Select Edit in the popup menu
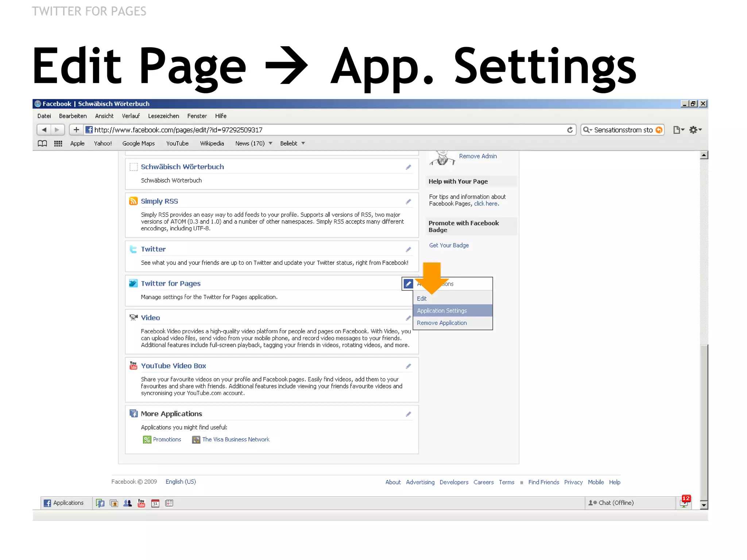This screenshot has height=560, width=747. coord(453,299)
